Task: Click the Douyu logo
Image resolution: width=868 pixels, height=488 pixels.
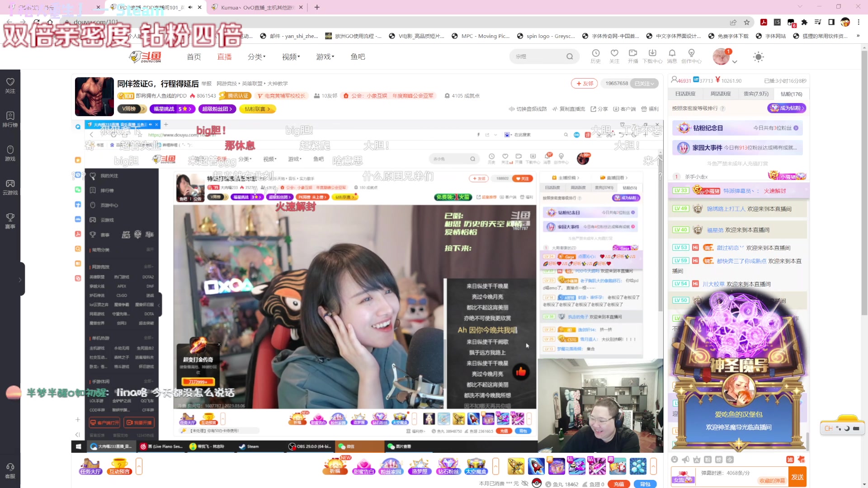Action: click(145, 56)
